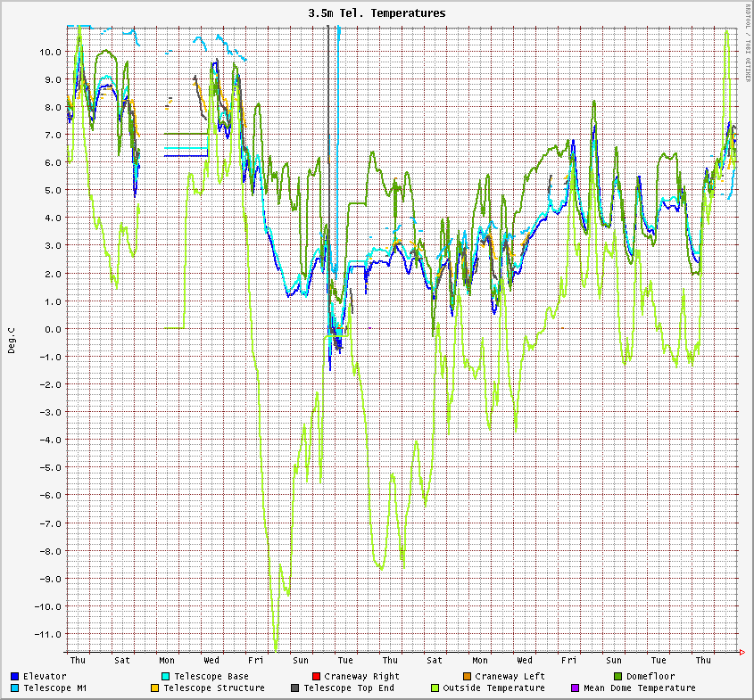754x700 pixels.
Task: Click the Telescope M1 legend swatch
Action: [x=14, y=688]
